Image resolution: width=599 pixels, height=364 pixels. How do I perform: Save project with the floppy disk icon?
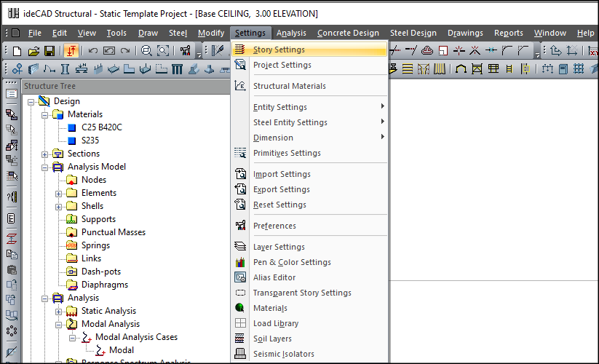point(49,50)
